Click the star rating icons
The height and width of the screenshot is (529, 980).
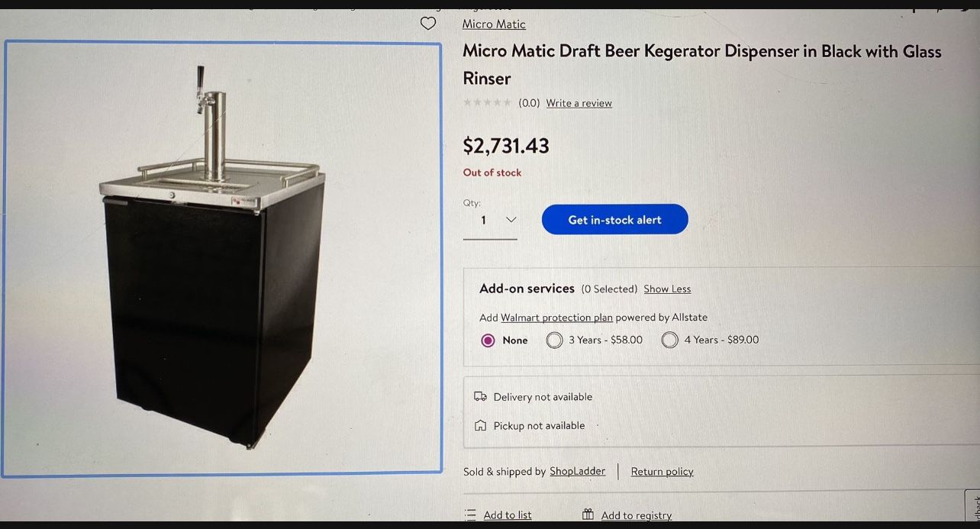click(486, 102)
